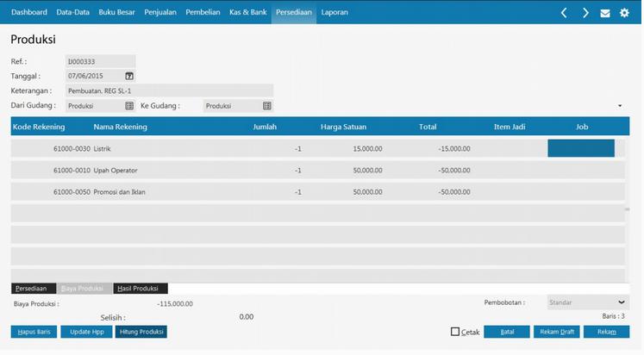Open the mail envelope icon
This screenshot has height=355, width=644.
click(x=605, y=13)
